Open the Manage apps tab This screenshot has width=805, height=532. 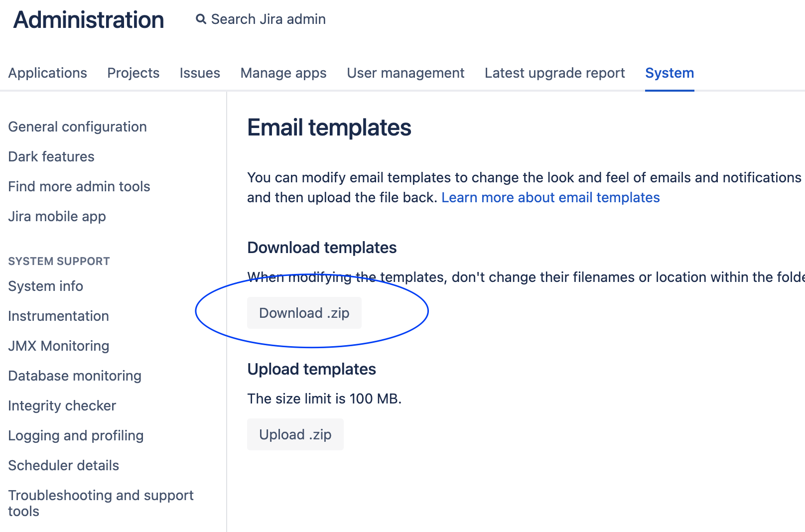click(283, 73)
